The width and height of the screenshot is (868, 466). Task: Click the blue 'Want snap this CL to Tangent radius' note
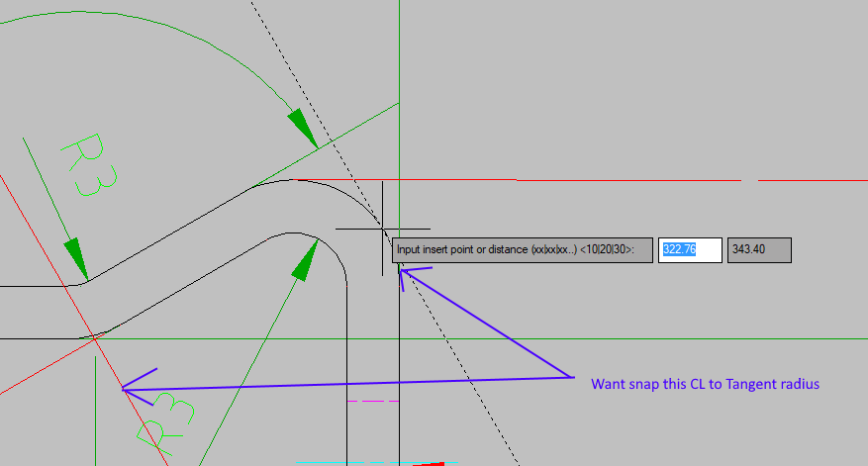705,384
